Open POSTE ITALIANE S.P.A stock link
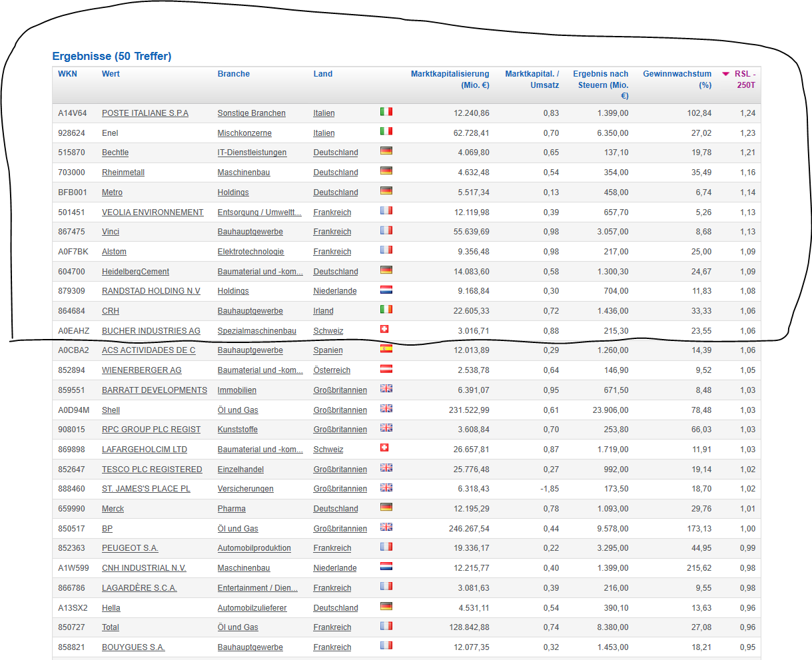Screen dimensions: 812x660 [145, 113]
